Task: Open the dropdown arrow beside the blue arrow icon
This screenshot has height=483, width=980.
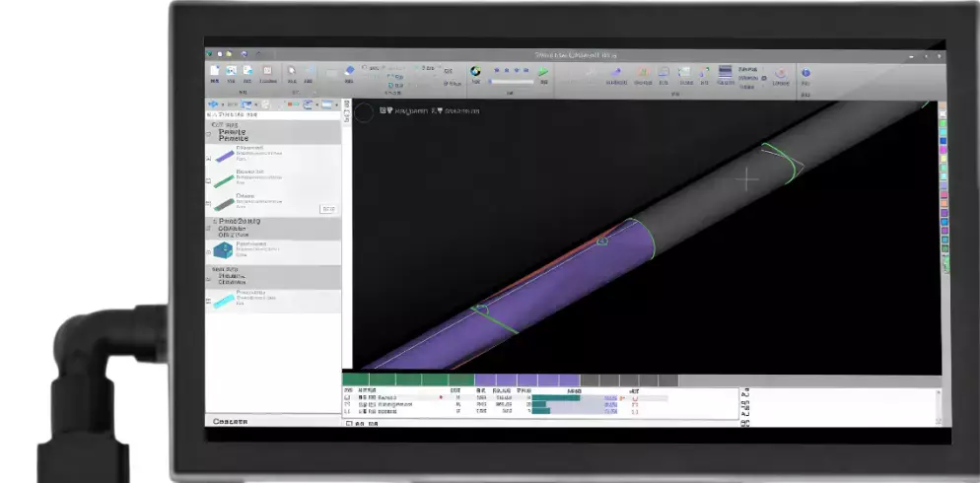Action: pos(222,104)
